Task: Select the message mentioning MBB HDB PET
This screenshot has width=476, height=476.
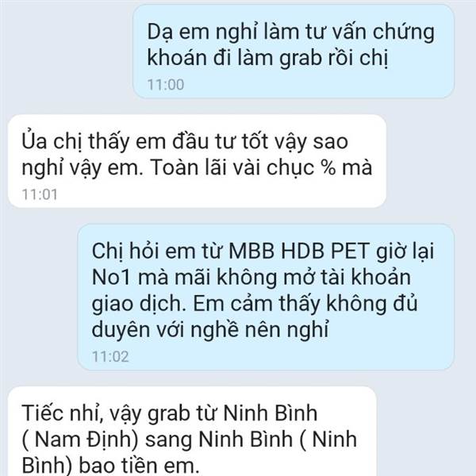Action: [x=266, y=297]
